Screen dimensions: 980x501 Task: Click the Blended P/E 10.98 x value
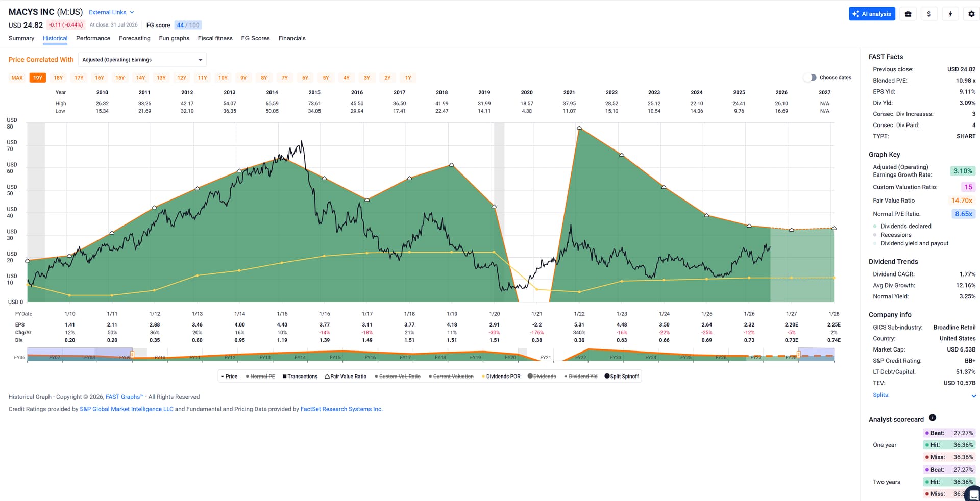966,81
